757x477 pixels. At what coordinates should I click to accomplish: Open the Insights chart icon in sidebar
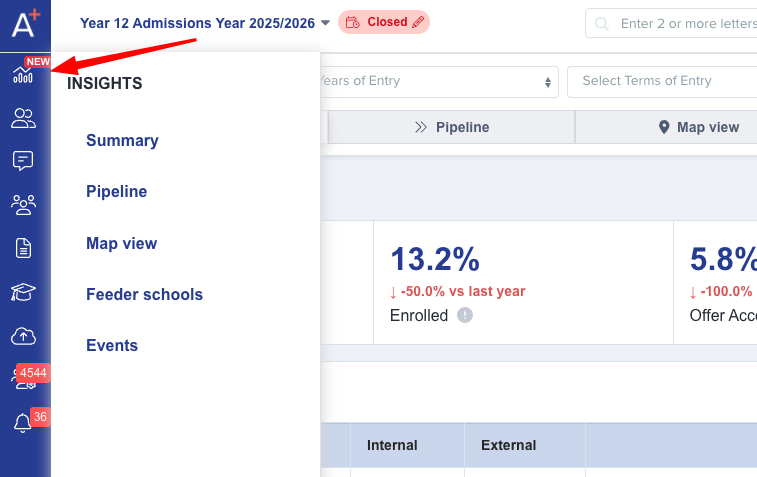[23, 75]
